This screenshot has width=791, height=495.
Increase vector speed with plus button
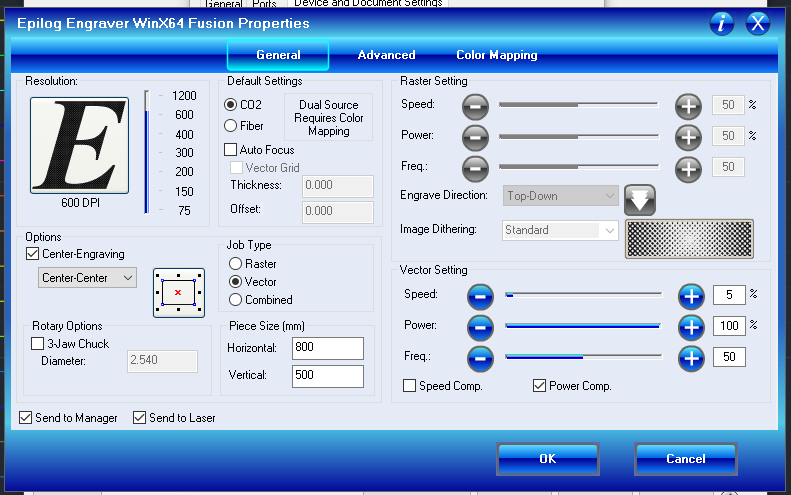pos(691,297)
